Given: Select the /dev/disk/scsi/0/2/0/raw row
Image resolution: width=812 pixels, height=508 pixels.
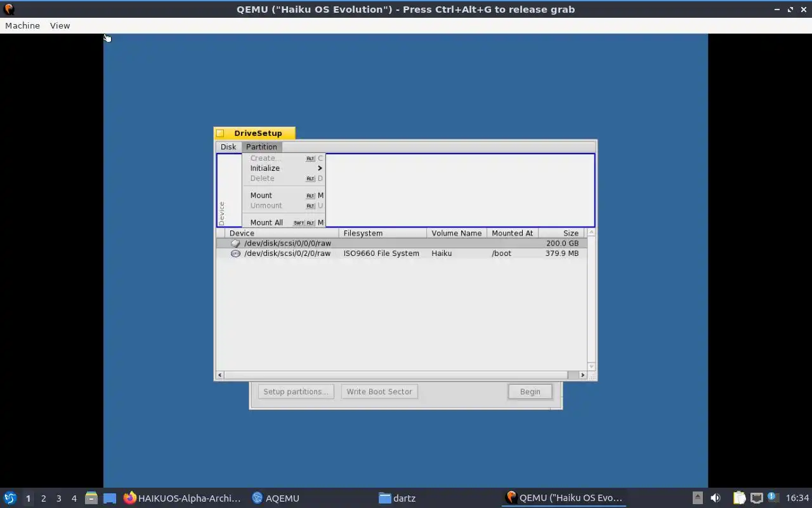Looking at the screenshot, I should 401,253.
